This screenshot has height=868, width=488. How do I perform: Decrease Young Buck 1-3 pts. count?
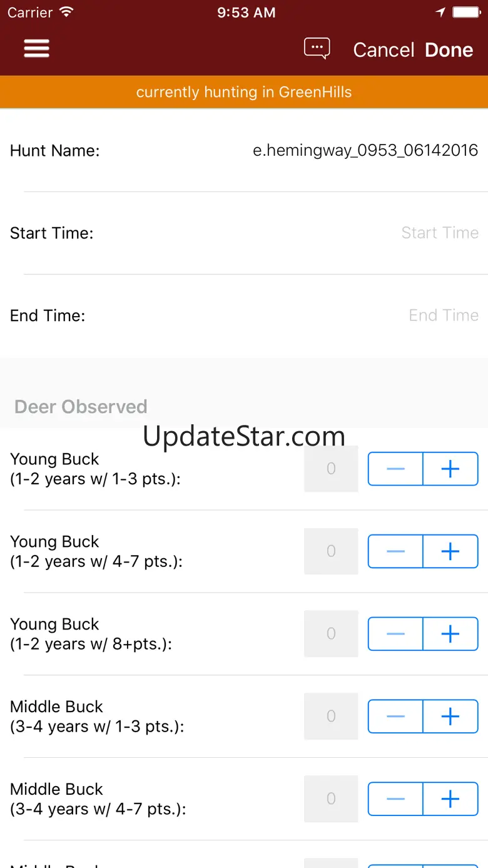click(395, 469)
